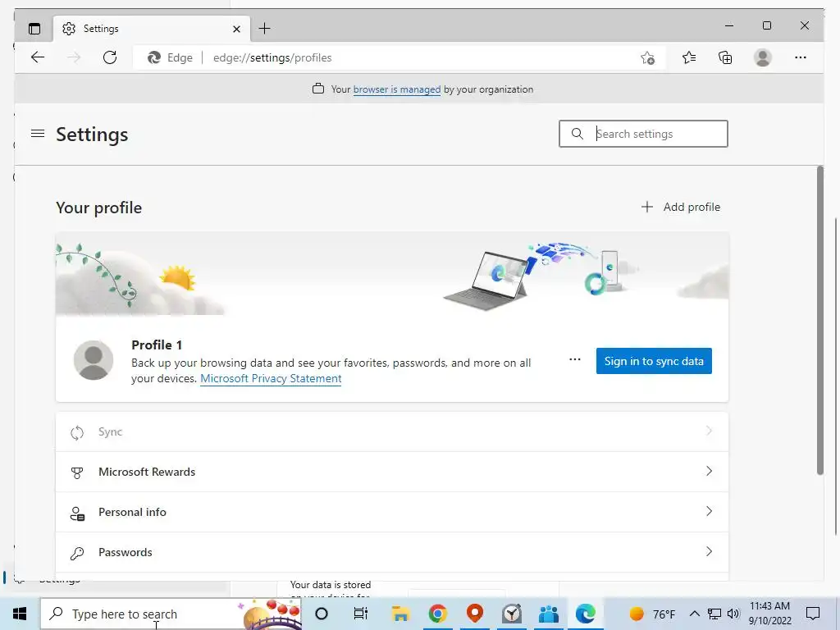Click the Personal info icon
This screenshot has height=630, width=840.
[77, 514]
